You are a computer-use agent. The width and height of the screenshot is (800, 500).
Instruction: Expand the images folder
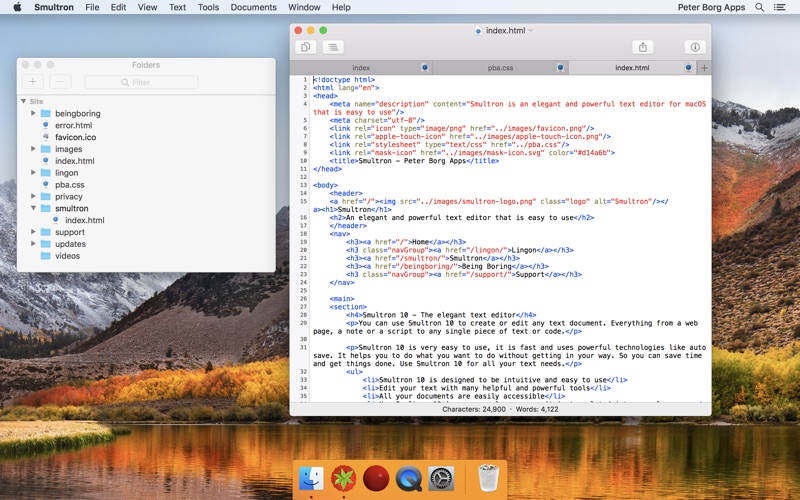(33, 149)
